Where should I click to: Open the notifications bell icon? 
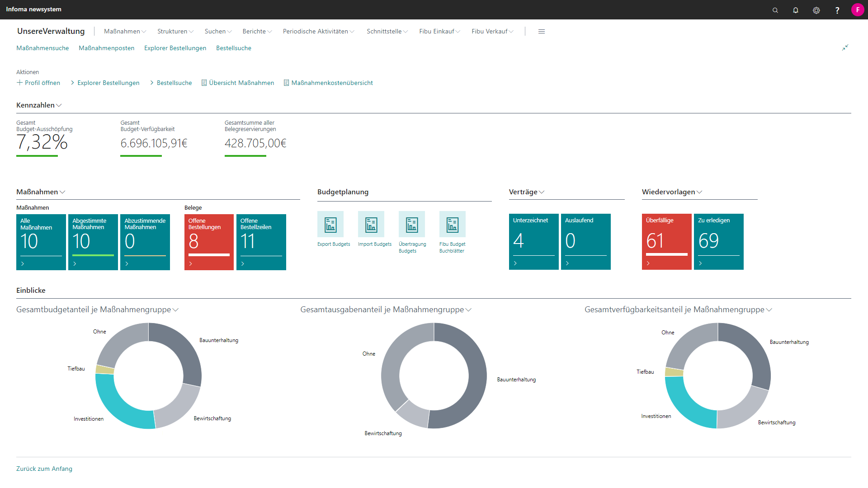point(796,10)
